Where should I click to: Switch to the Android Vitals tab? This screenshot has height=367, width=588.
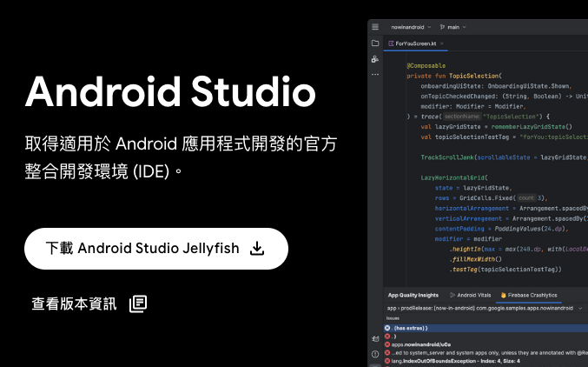coord(470,296)
